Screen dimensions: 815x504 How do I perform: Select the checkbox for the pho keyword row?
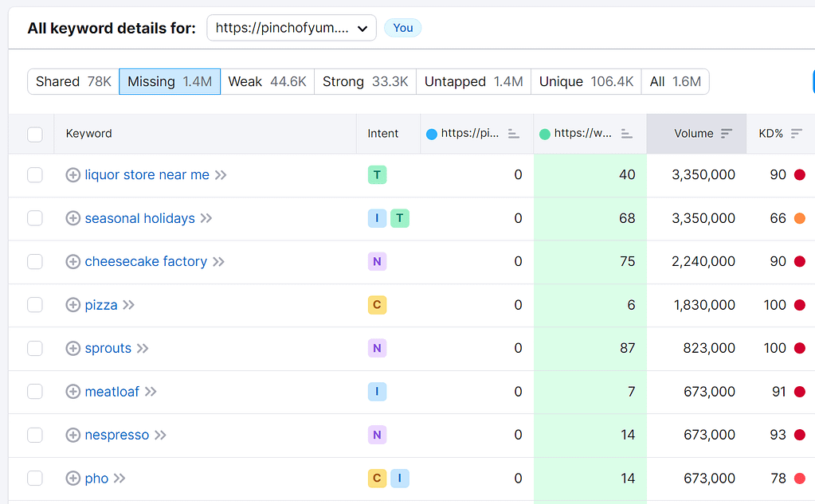pyautogui.click(x=35, y=479)
